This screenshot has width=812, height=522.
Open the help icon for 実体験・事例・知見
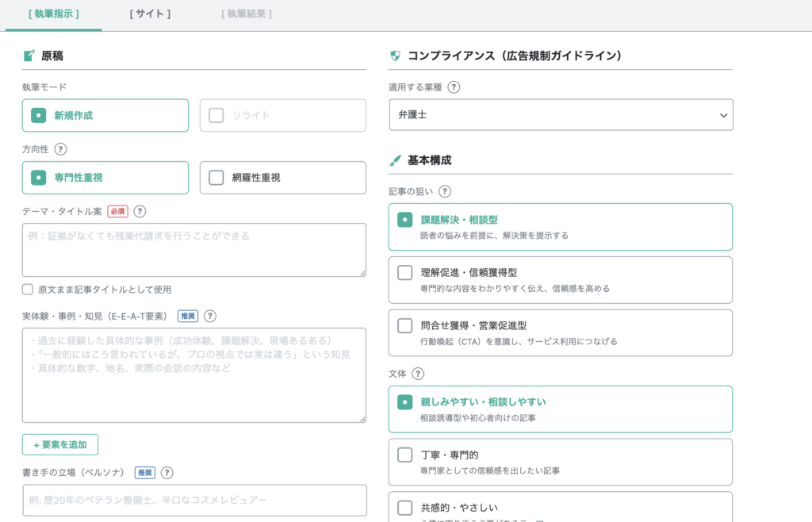(x=208, y=316)
